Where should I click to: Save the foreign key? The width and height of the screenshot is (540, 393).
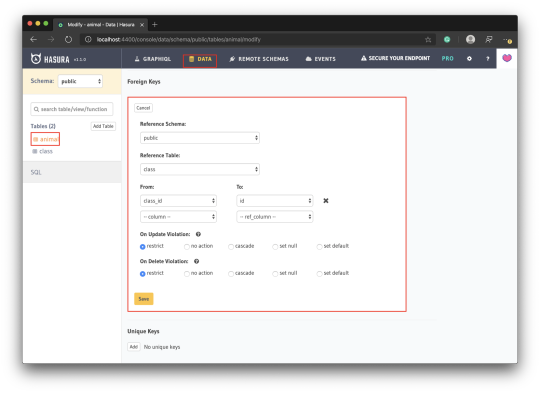pyautogui.click(x=144, y=299)
